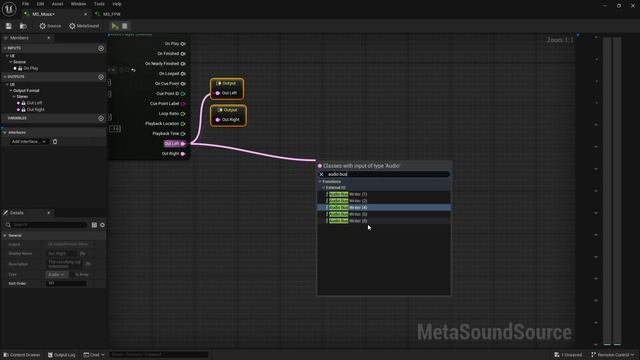
Task: Collapse the Interfaces section
Action: tap(5, 133)
